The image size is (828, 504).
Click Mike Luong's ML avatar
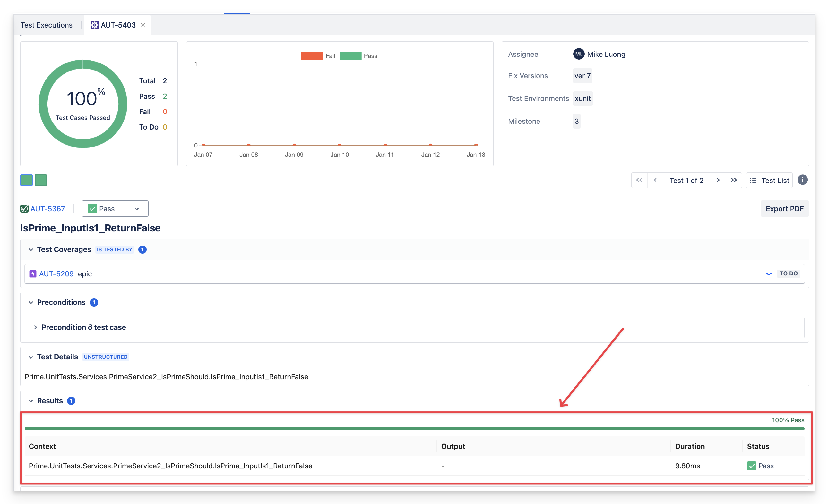click(x=578, y=54)
